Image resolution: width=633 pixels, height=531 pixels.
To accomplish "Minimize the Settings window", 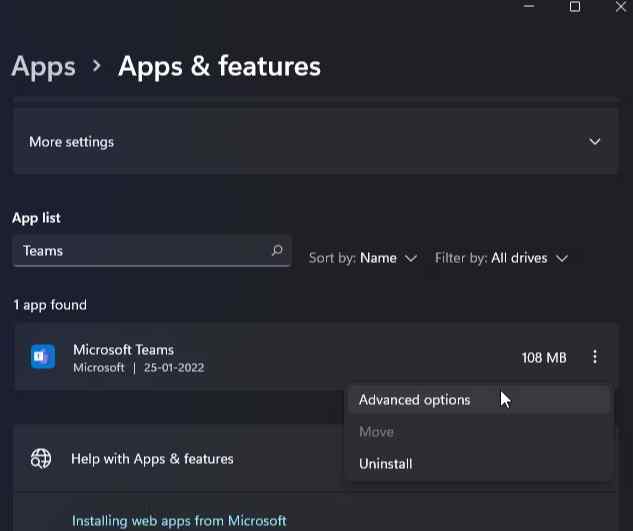I will click(529, 6).
